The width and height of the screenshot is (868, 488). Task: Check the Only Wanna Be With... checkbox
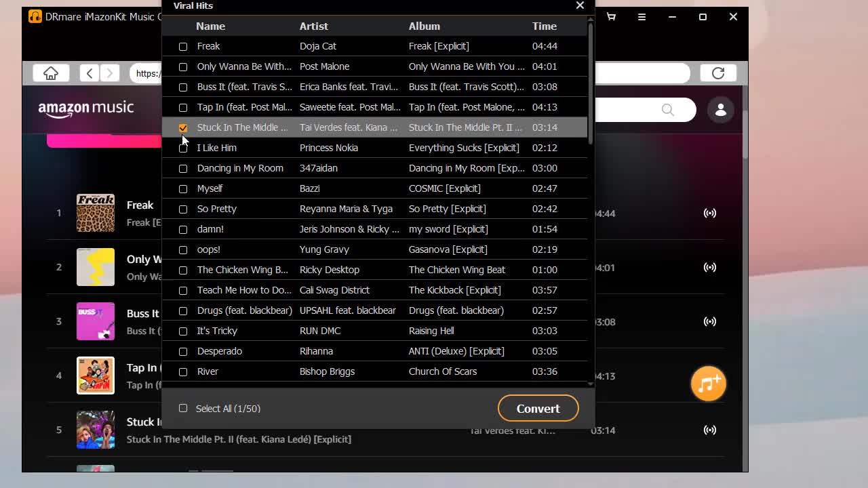183,66
